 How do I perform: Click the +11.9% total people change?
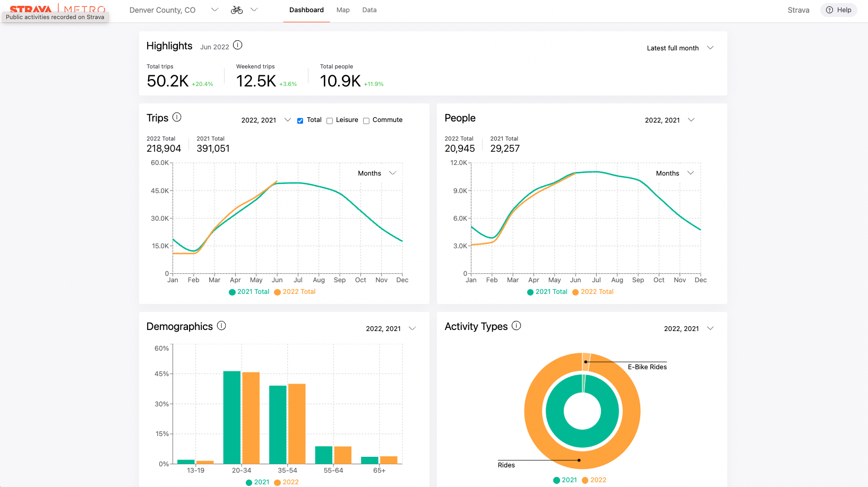pos(374,84)
